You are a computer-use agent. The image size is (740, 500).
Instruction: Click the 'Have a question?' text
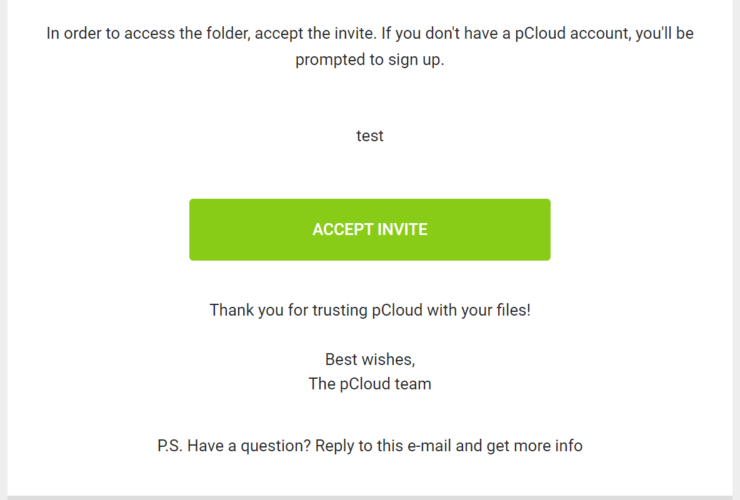point(249,446)
